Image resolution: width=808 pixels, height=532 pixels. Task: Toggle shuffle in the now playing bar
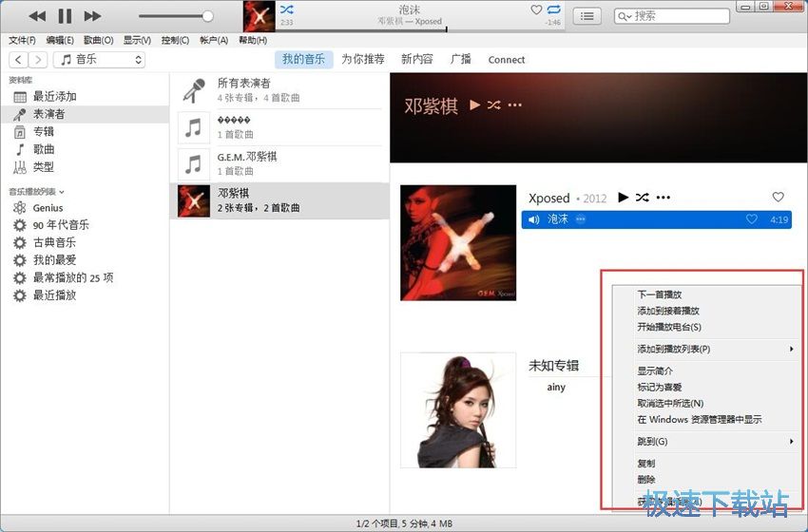coord(286,9)
